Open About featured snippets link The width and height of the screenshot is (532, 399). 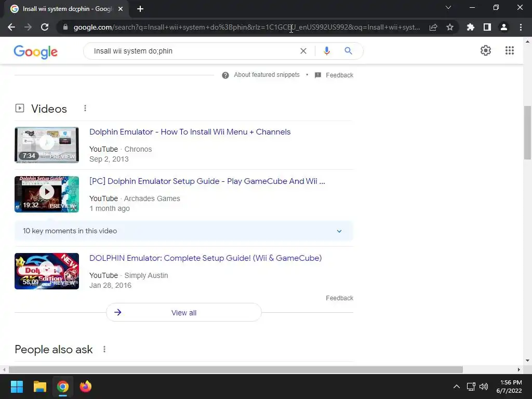click(267, 75)
